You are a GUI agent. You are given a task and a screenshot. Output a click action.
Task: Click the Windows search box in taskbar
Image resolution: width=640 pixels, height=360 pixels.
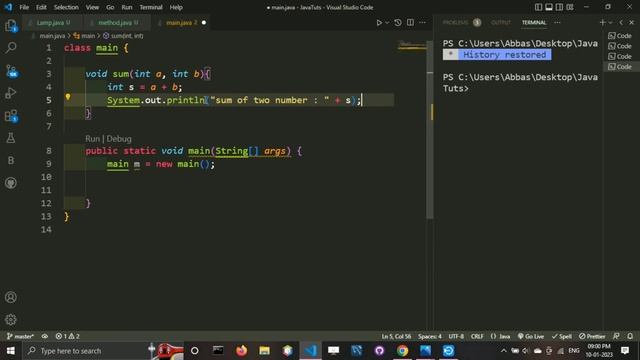click(104, 351)
